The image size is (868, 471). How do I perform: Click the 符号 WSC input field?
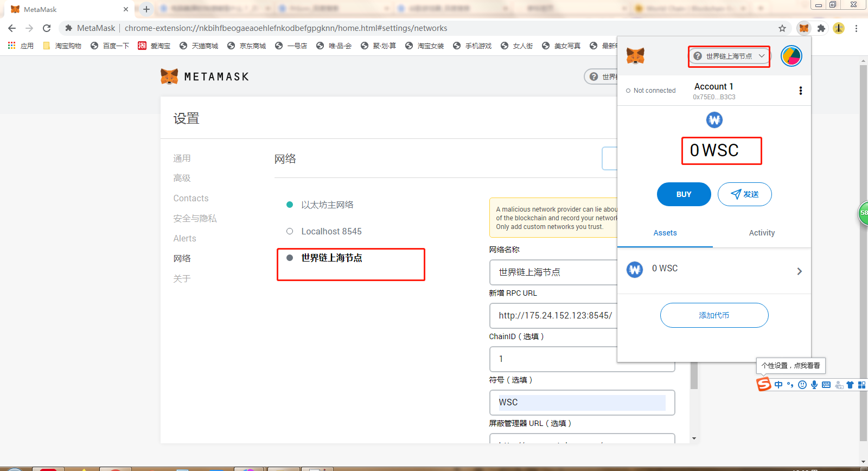[582, 402]
